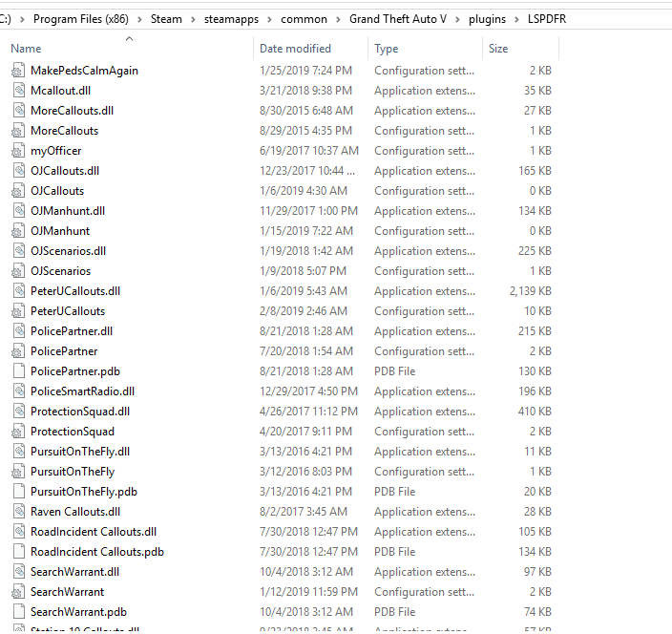The width and height of the screenshot is (672, 634).
Task: Expand the chevron after Program Files (x86)
Action: 139,20
